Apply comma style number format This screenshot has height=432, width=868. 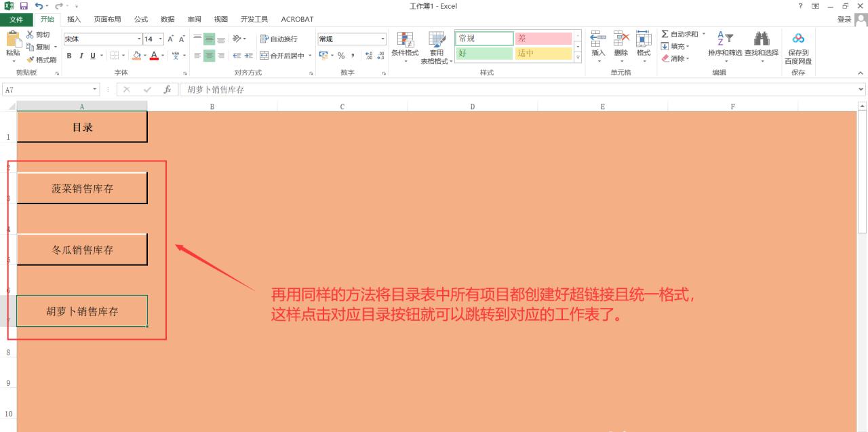353,56
